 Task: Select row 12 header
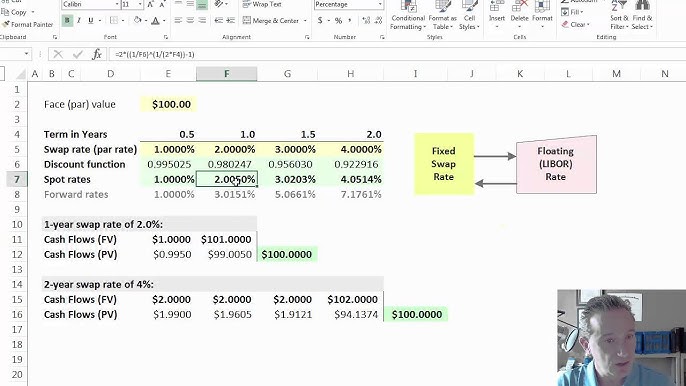(x=17, y=254)
